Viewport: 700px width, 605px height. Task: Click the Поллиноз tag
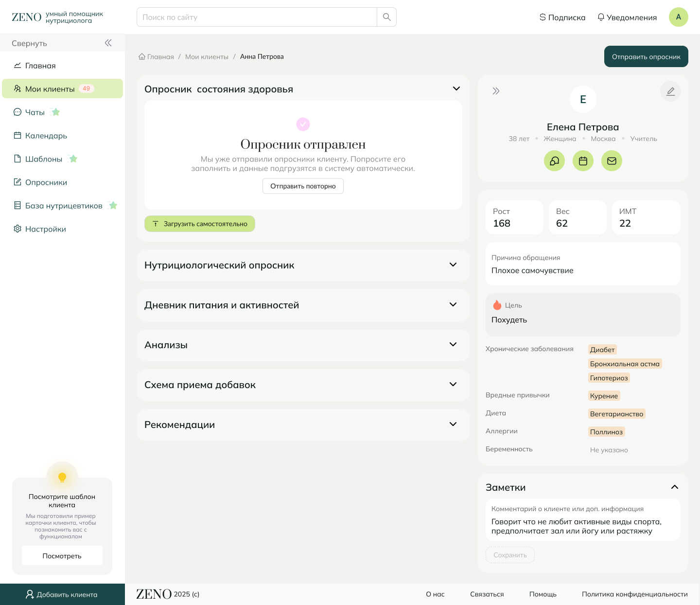point(606,432)
